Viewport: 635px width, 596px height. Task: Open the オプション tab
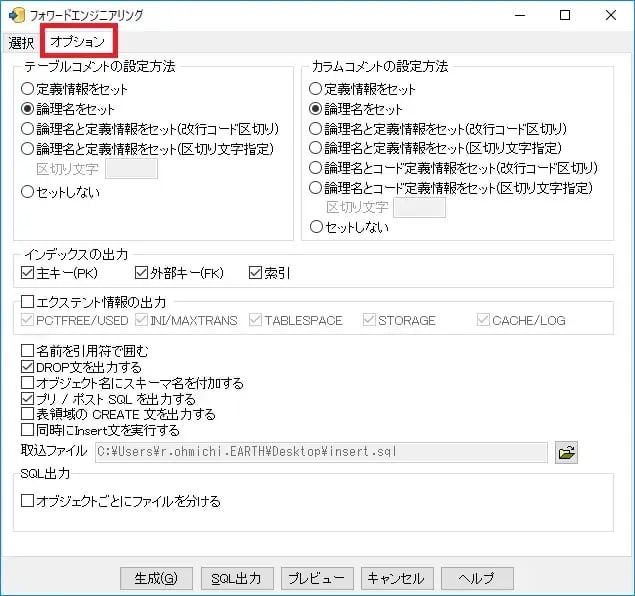click(x=77, y=42)
